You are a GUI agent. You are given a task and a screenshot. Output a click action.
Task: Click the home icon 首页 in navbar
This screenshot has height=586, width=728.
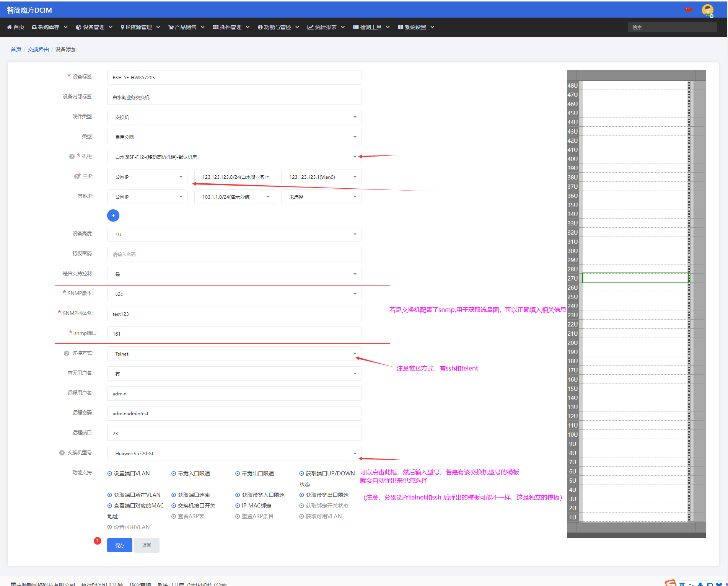coord(15,27)
